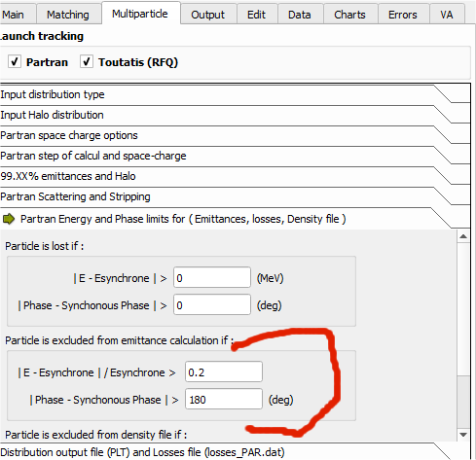Click the scrollbar down arrow
Screen dimensions: 476x460
463,435
